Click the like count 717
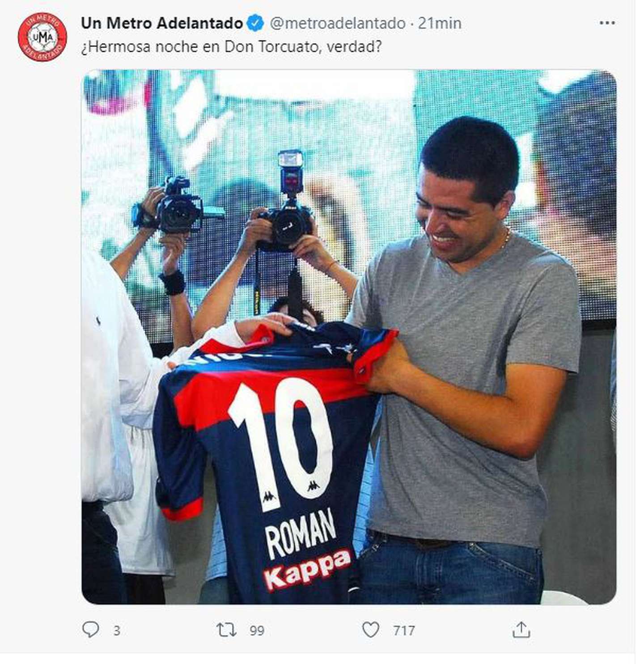This screenshot has height=664, width=644. 404,630
